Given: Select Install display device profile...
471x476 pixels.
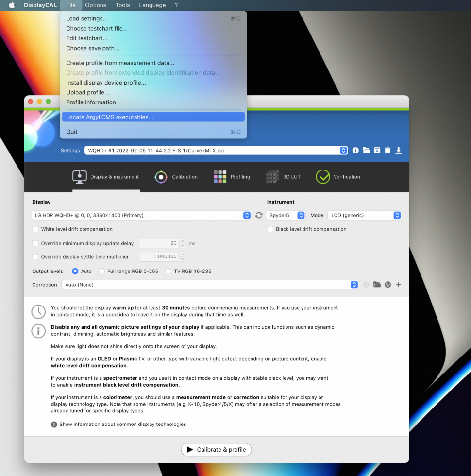Looking at the screenshot, I should point(153,83).
